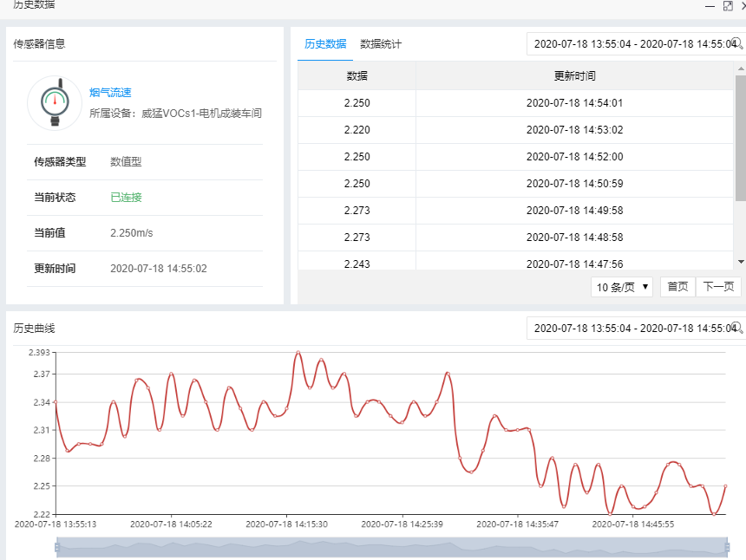Click the 下一页 next page button
746x560 pixels.
coord(719,286)
